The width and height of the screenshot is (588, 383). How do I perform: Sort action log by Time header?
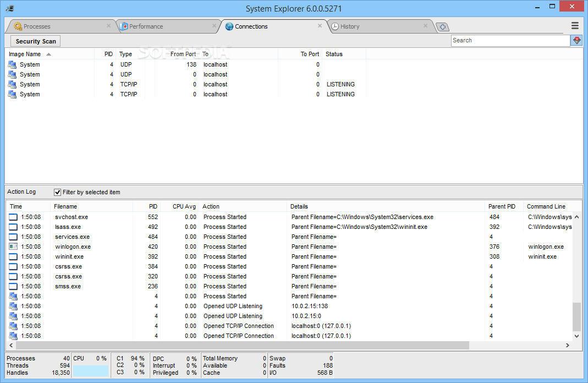click(28, 206)
